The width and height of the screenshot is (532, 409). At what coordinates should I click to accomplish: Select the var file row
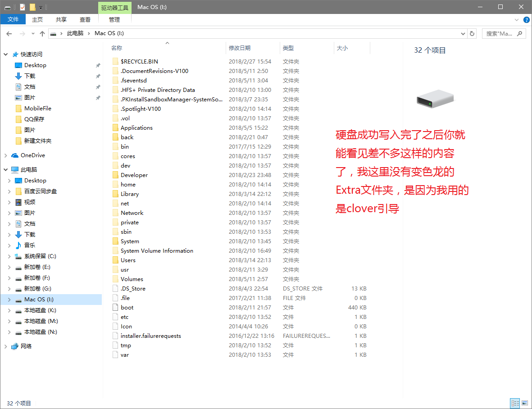click(239, 355)
